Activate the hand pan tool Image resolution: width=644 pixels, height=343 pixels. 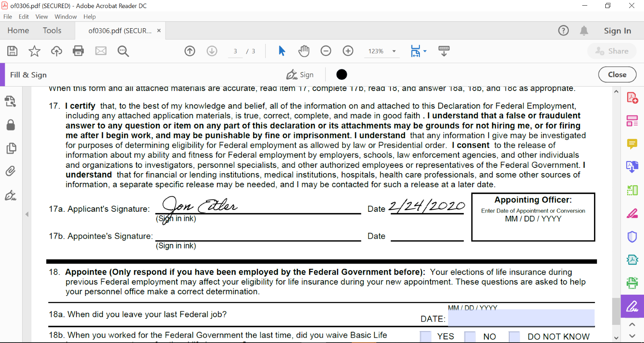pyautogui.click(x=304, y=51)
